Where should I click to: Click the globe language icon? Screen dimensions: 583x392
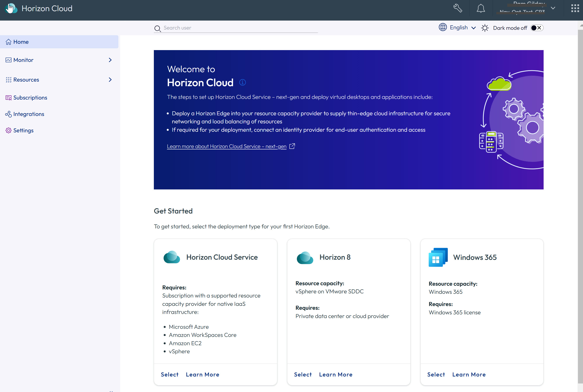click(x=443, y=27)
